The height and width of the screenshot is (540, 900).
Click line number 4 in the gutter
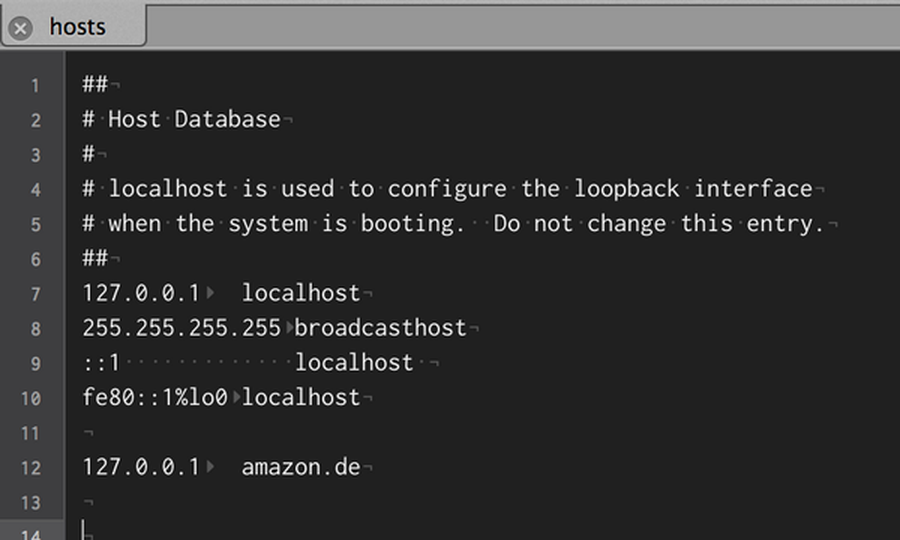[x=35, y=190]
